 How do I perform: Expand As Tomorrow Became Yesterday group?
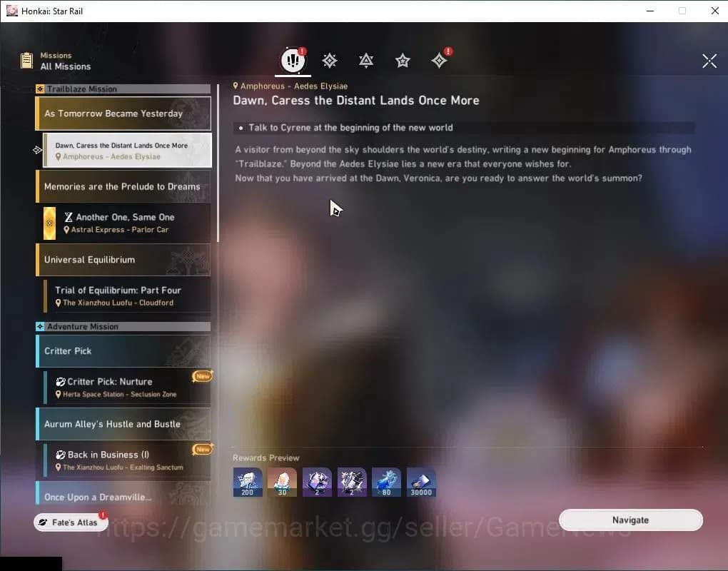(x=123, y=113)
